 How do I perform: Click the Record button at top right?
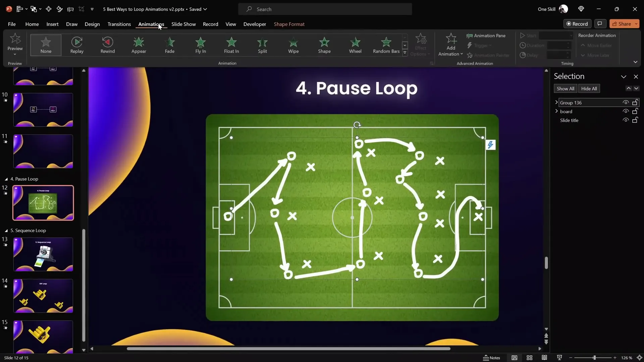[x=577, y=24]
